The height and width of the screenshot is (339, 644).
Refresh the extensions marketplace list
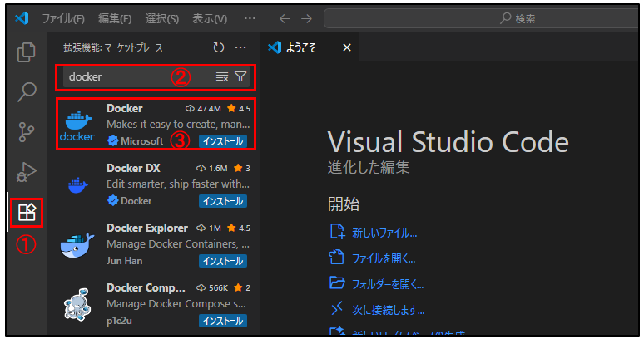[219, 47]
